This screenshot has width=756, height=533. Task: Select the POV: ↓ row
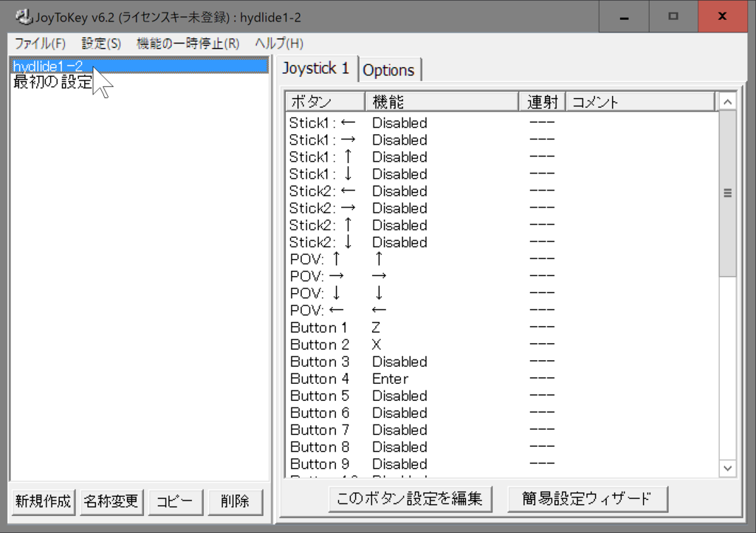[x=501, y=294]
